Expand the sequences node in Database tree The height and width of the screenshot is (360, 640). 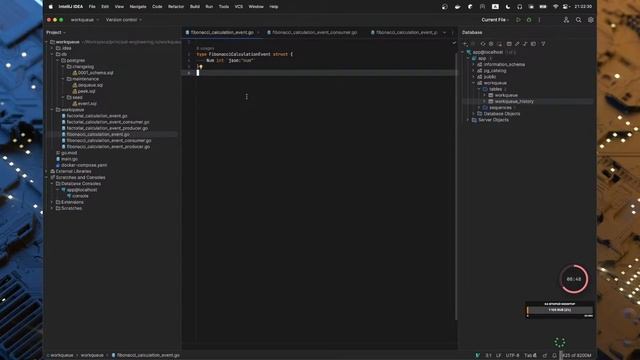pos(479,108)
